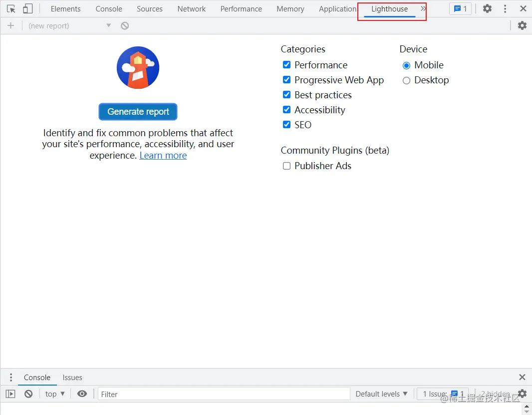Switch to the Elements tab

click(65, 9)
